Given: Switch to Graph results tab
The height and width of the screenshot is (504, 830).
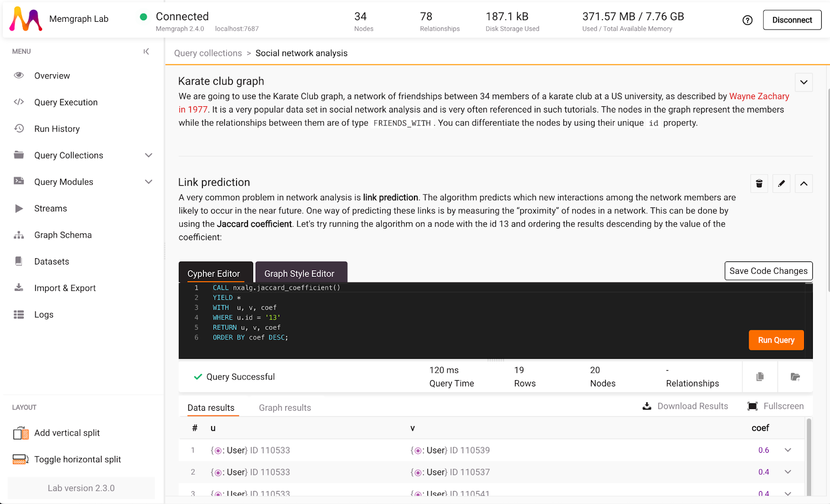Looking at the screenshot, I should pyautogui.click(x=285, y=408).
